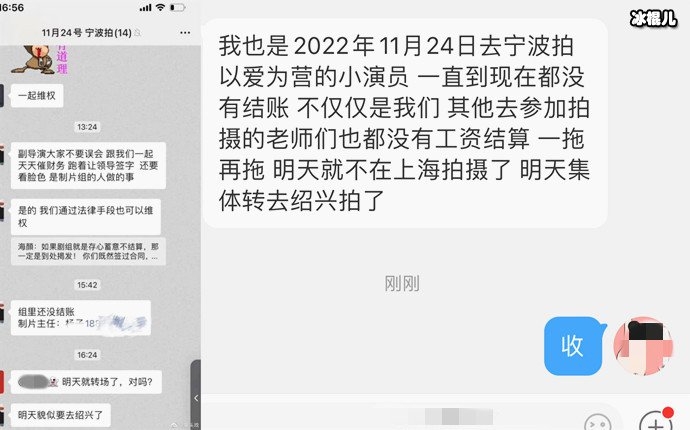This screenshot has height=430, width=690.
Task: Tap the 明天就转场了 message
Action: pos(86,382)
